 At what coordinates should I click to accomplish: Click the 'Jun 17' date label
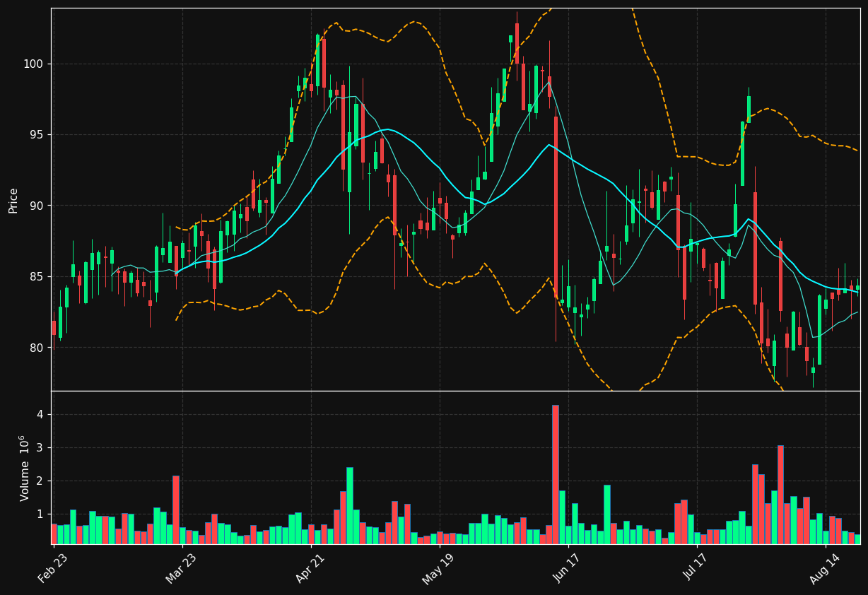568,568
